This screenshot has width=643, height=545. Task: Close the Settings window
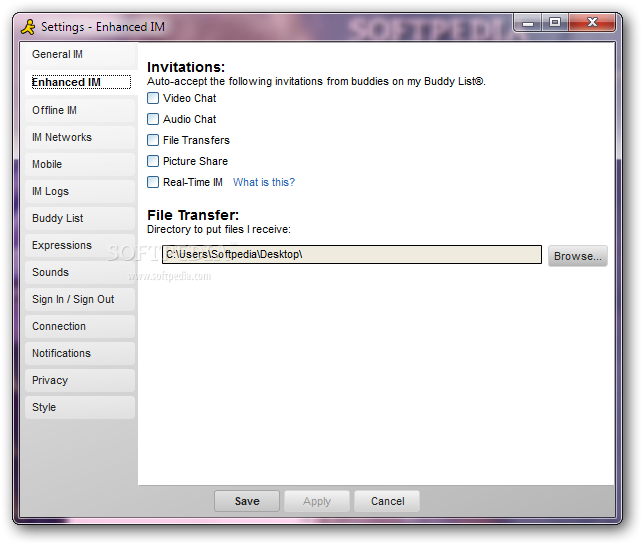592,23
